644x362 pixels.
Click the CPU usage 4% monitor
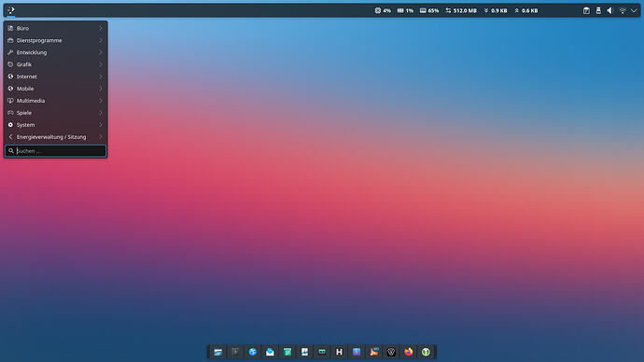pyautogui.click(x=383, y=10)
